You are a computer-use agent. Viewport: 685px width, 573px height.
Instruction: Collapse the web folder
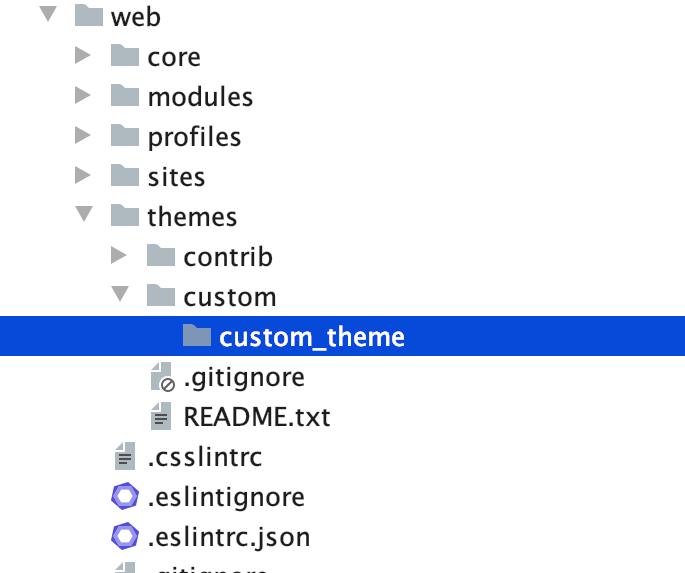point(47,17)
